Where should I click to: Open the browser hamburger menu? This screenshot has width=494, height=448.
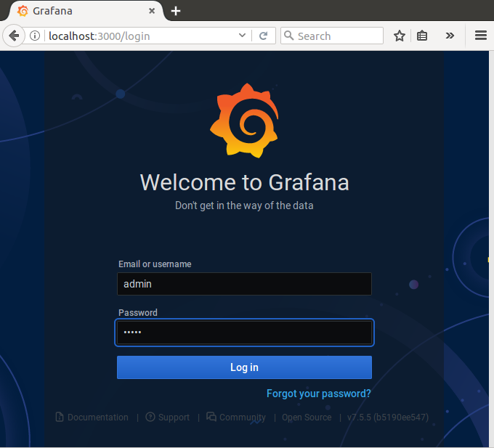[x=480, y=36]
